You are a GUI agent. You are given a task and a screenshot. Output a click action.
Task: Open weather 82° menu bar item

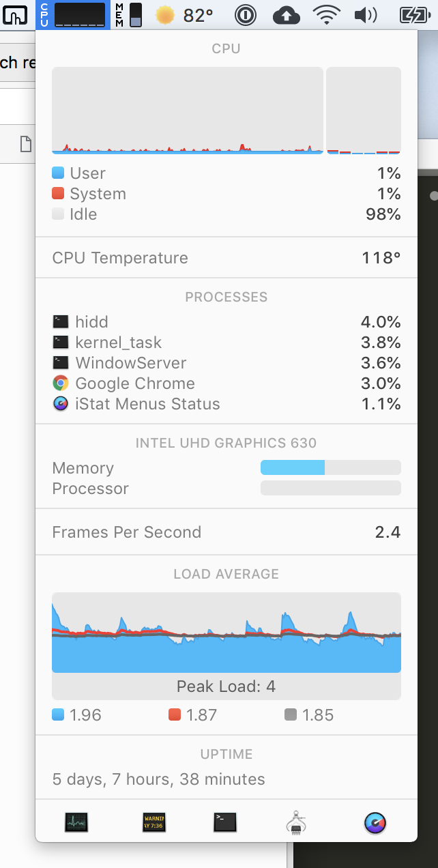[x=184, y=14]
